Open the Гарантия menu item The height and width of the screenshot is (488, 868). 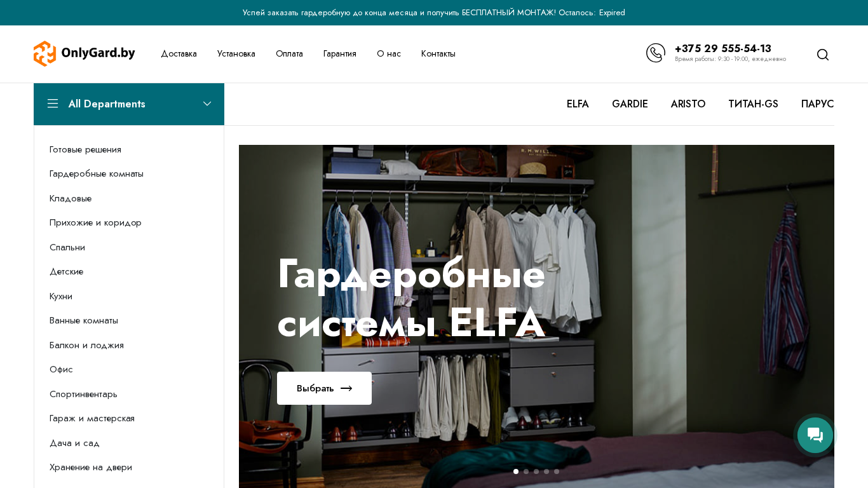(x=339, y=53)
